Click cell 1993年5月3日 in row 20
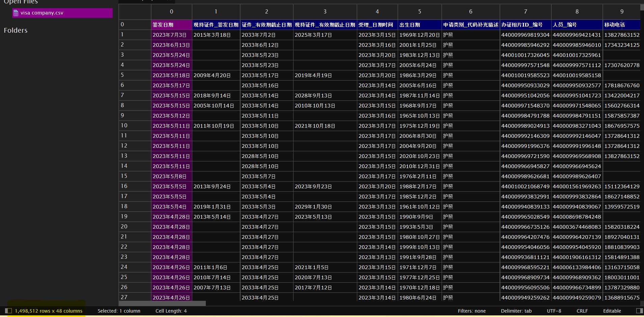Image resolution: width=644 pixels, height=317 pixels. (x=420, y=227)
